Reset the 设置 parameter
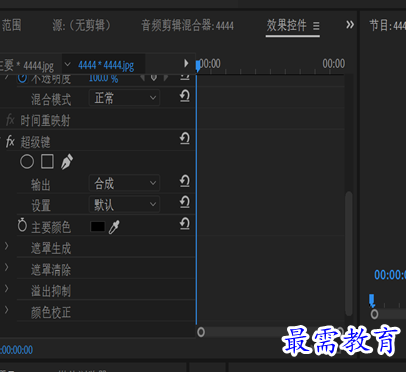 (x=185, y=202)
